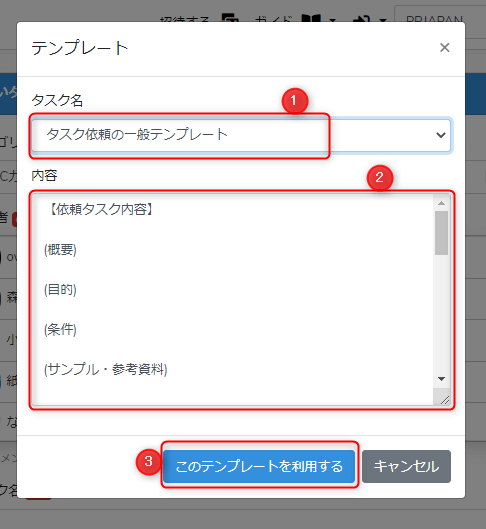Click the resize grip on the 内容 textarea
486x529 pixels.
coord(445,400)
